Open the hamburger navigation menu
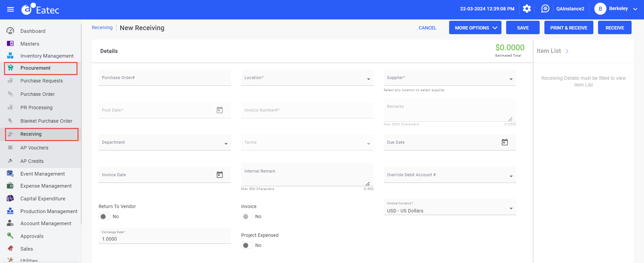The image size is (644, 263). pyautogui.click(x=10, y=9)
